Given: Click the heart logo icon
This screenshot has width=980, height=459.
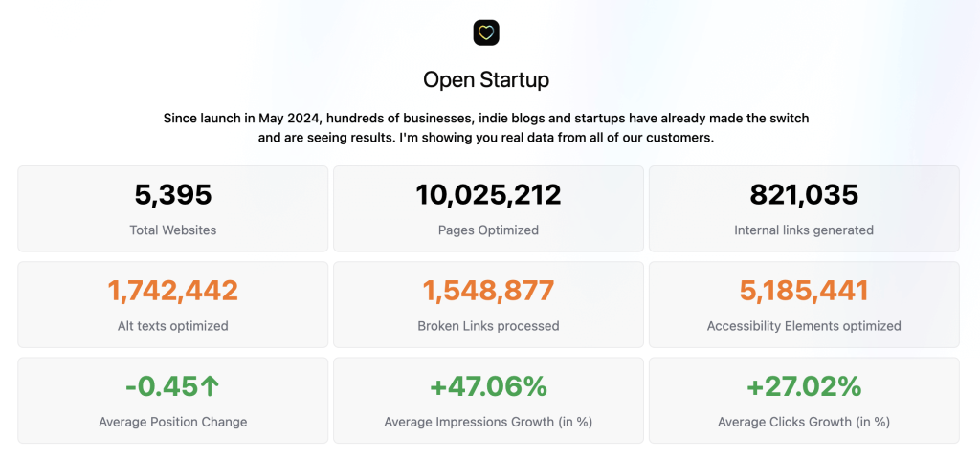Looking at the screenshot, I should pos(486,33).
